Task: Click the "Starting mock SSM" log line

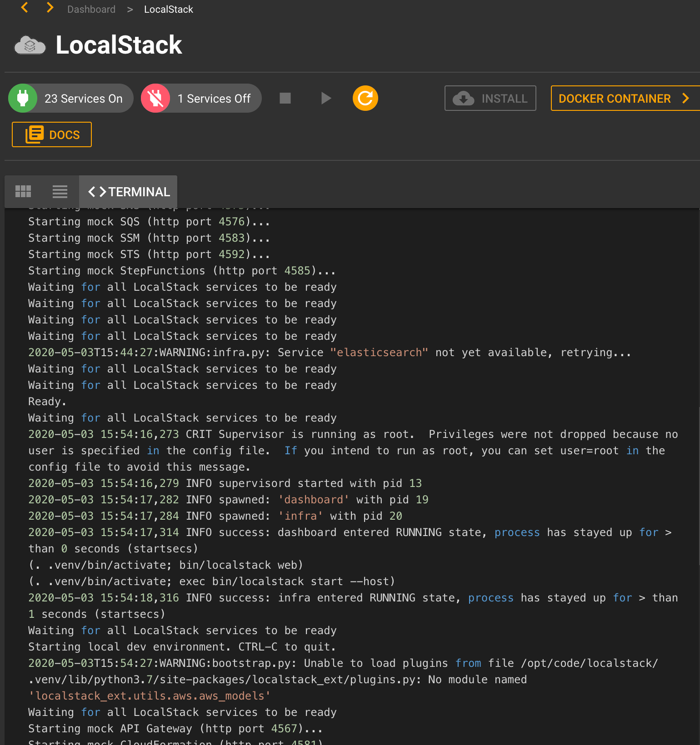Action: (149, 238)
